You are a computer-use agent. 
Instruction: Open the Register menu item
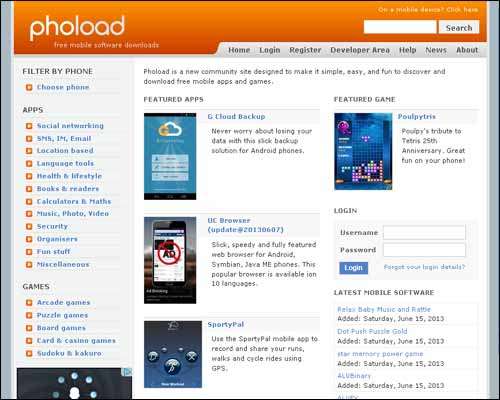(305, 50)
